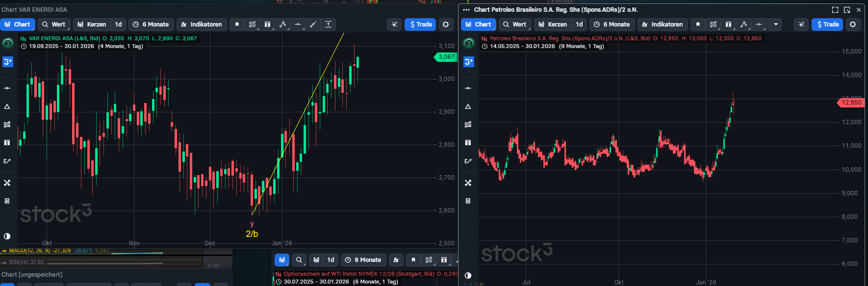This screenshot has height=286, width=868.
Task: Expand the overflow arrow in Petroleo toolbar
Action: (x=775, y=25)
